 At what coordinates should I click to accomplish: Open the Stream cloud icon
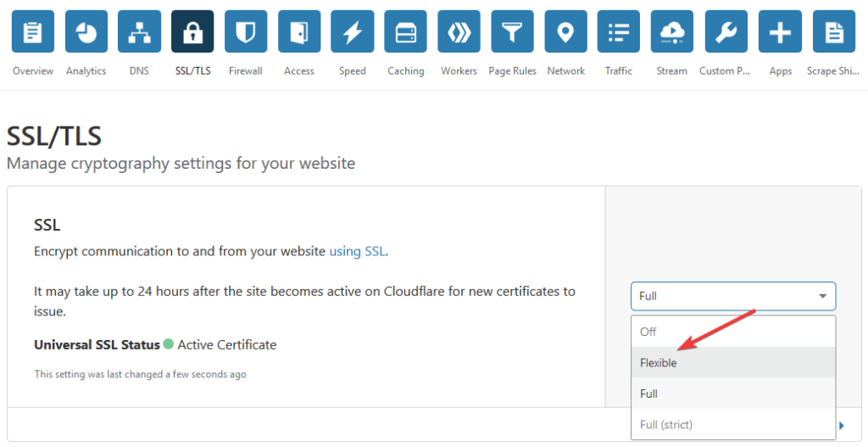(672, 31)
